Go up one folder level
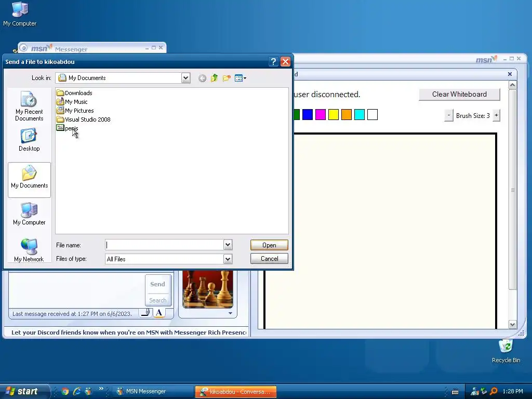 pos(214,78)
